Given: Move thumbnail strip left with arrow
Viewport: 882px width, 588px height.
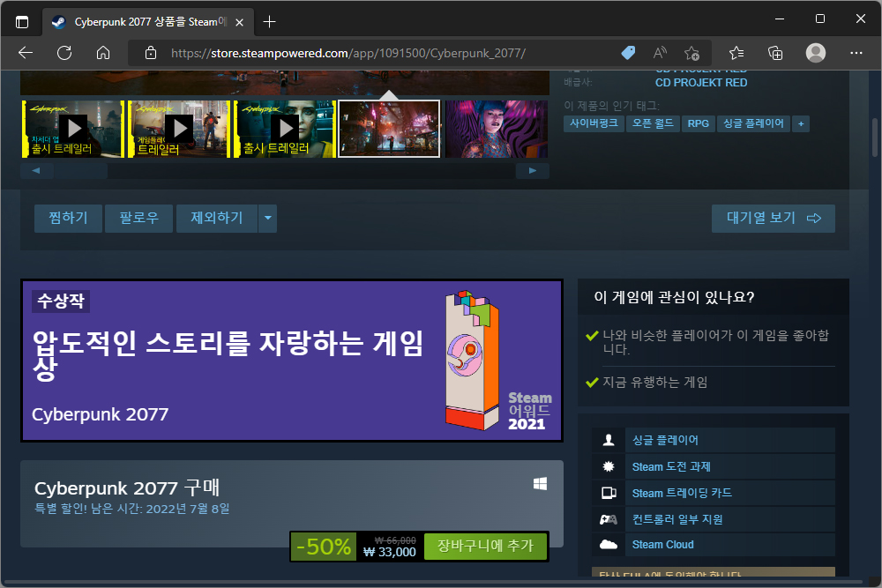Looking at the screenshot, I should pyautogui.click(x=36, y=171).
